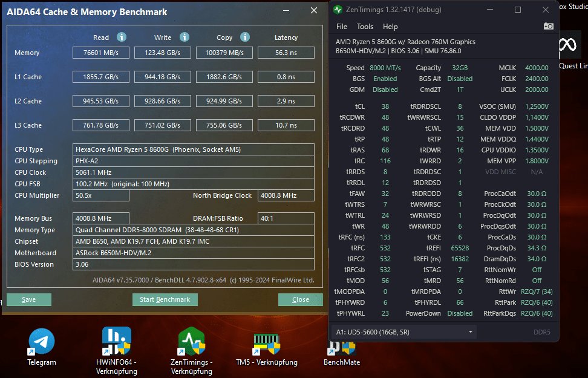Click the Motherboard field ASRock B650M-HDV/M.2
This screenshot has height=378, width=588.
pos(194,253)
